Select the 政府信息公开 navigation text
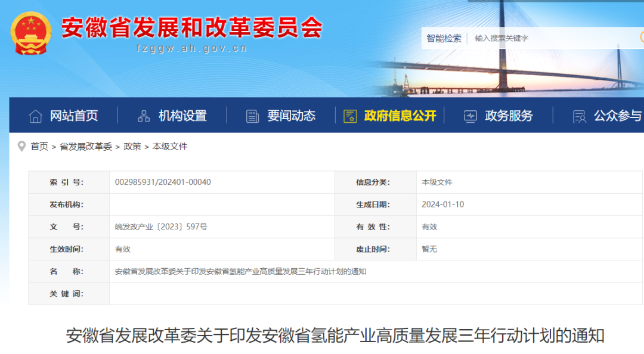This screenshot has height=354, width=644. tap(400, 116)
